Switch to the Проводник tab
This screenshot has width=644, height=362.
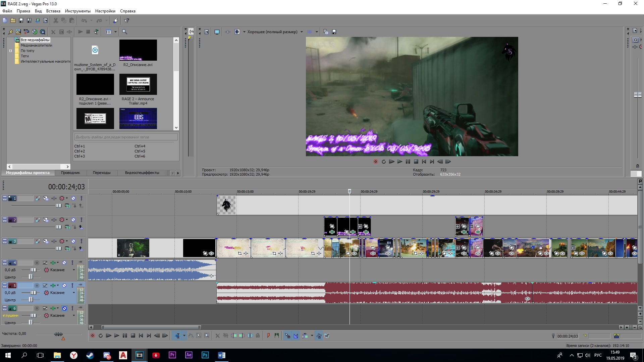[x=70, y=173]
